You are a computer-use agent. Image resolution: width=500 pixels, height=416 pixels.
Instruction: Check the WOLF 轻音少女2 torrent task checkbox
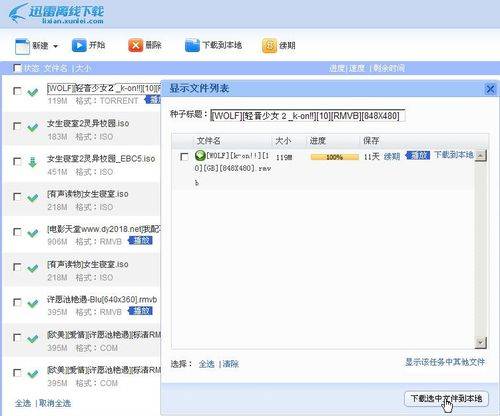pyautogui.click(x=17, y=91)
